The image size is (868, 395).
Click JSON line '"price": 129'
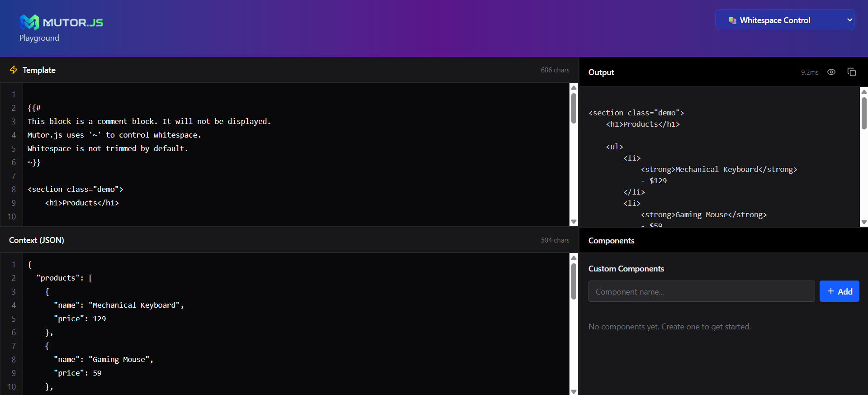tap(80, 319)
